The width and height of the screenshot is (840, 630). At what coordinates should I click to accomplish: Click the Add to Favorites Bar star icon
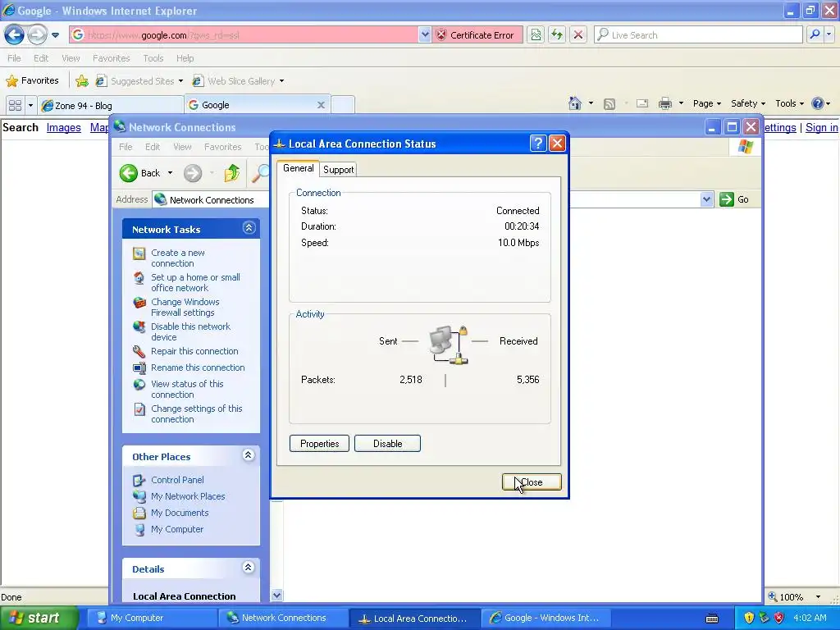(x=82, y=81)
